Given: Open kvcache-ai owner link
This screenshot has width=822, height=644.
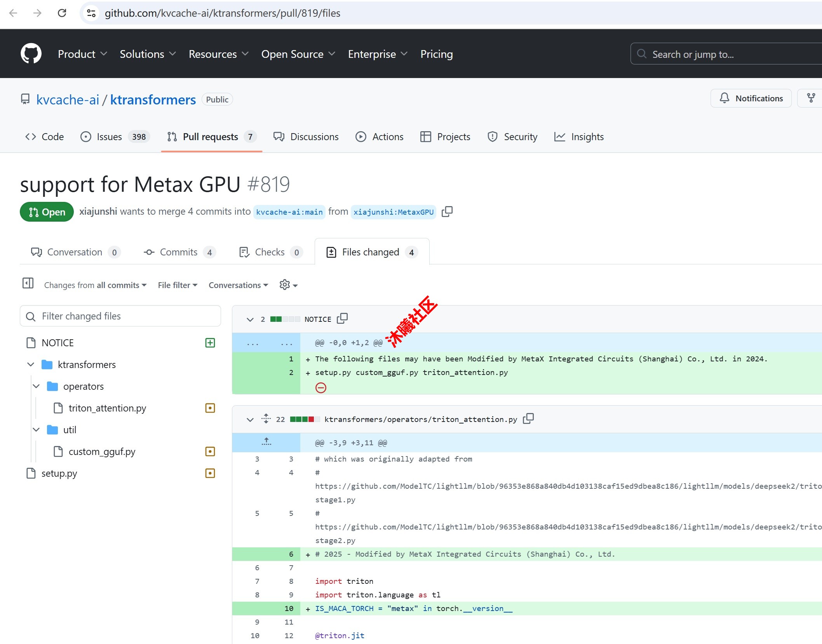Looking at the screenshot, I should (68, 100).
